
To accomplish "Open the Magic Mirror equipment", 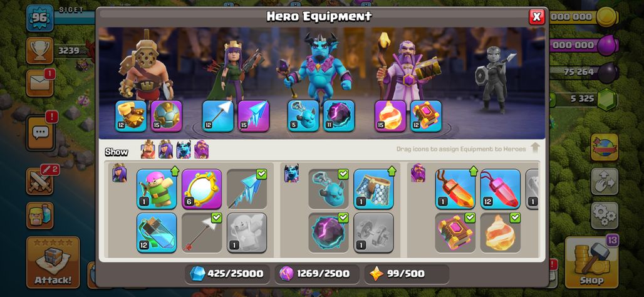I will point(202,189).
